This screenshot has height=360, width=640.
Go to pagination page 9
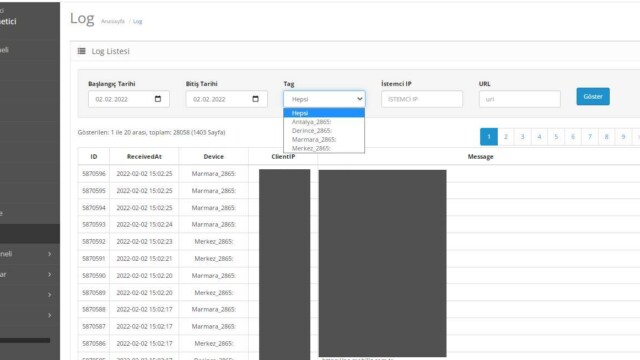point(623,137)
